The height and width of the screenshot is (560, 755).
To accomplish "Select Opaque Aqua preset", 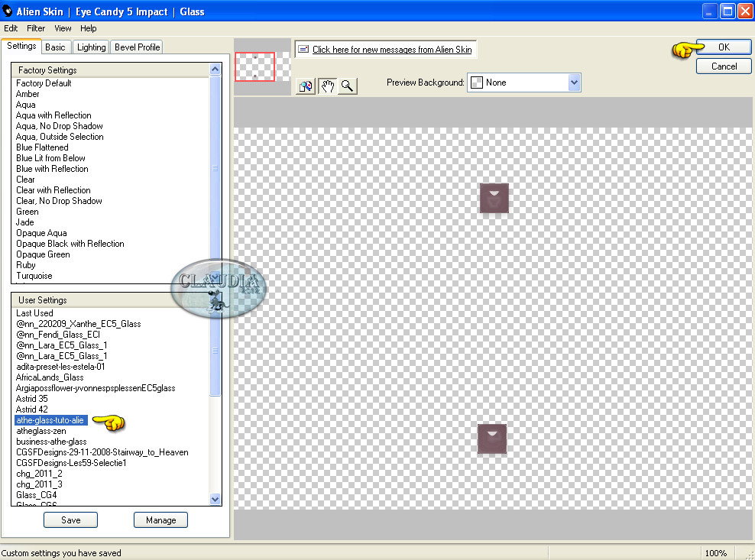I will pos(41,233).
